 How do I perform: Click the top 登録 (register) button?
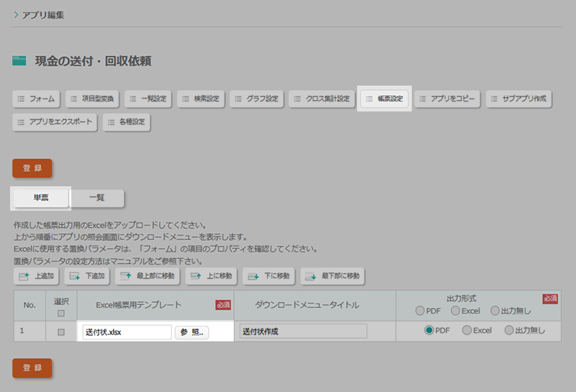pos(32,168)
